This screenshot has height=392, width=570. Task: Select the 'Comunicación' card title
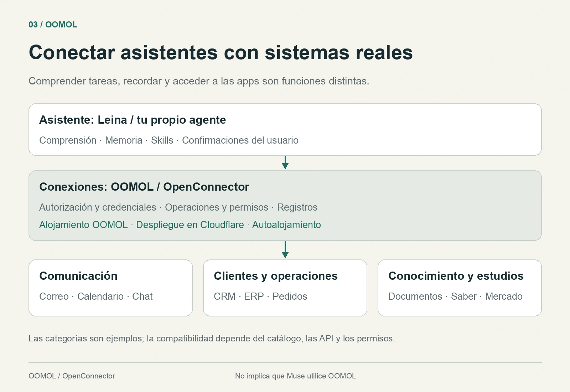pos(78,276)
